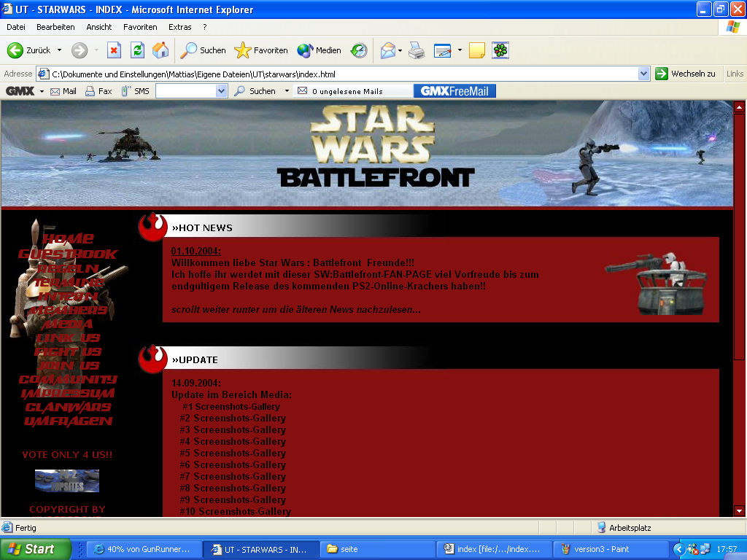Open the Ansicht menu
This screenshot has width=747, height=560.
point(99,27)
